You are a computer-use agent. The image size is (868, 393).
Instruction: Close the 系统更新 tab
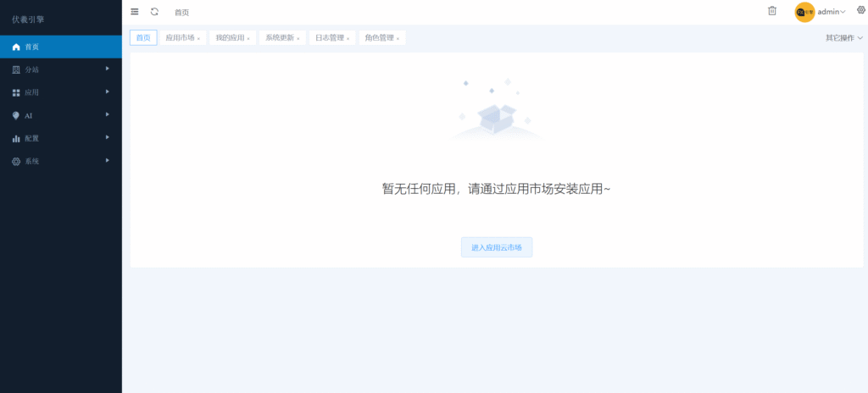pyautogui.click(x=298, y=39)
